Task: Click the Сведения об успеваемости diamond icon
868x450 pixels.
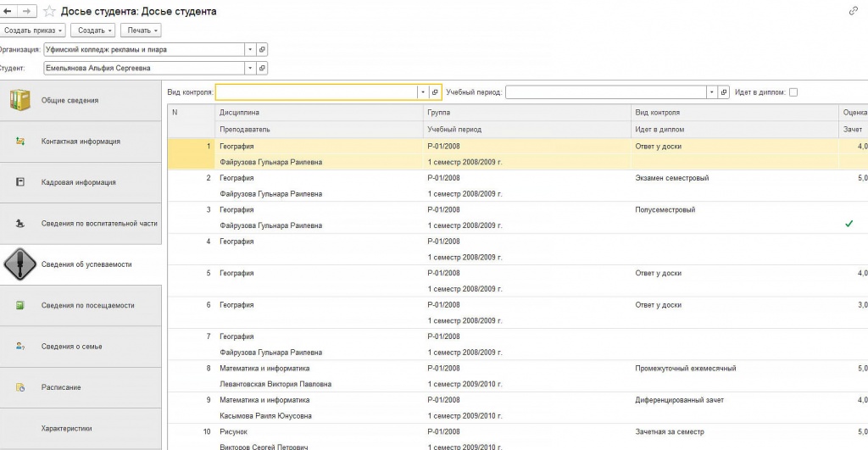Action: pos(20,264)
